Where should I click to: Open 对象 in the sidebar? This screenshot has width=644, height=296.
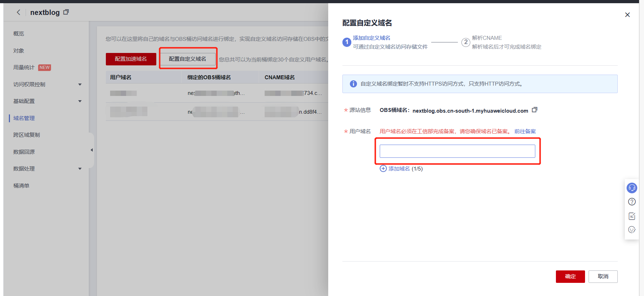[x=18, y=51]
